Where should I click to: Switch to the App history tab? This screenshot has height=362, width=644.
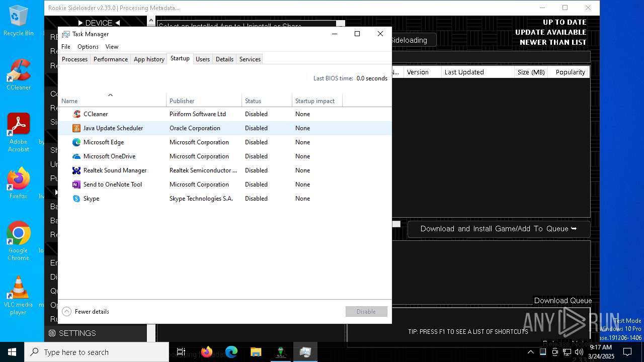pos(149,59)
